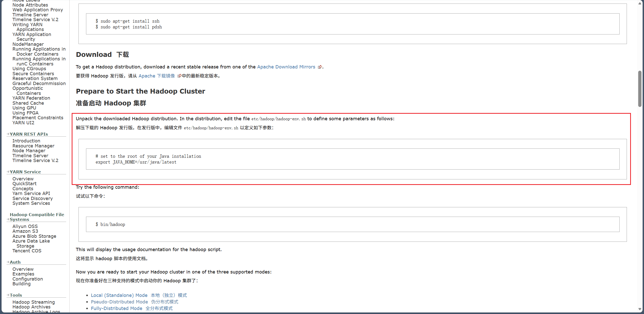The height and width of the screenshot is (314, 644).
Task: Open Using FPGA page
Action: click(25, 113)
